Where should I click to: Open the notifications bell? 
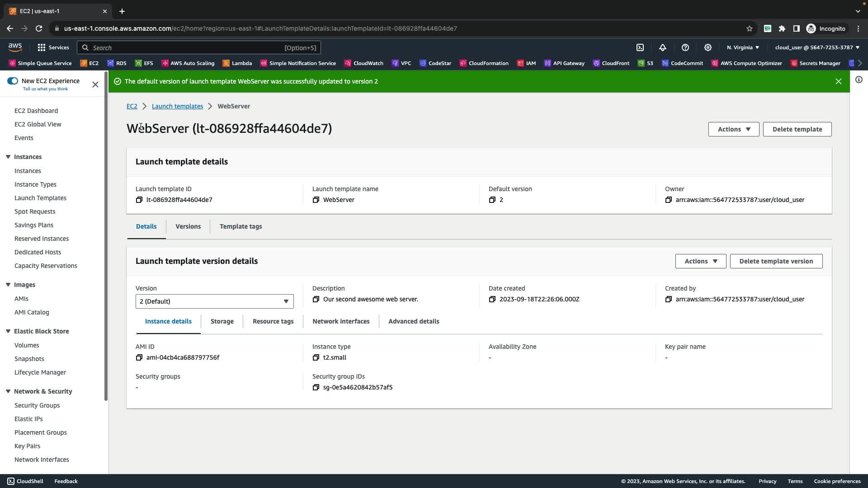tap(663, 47)
